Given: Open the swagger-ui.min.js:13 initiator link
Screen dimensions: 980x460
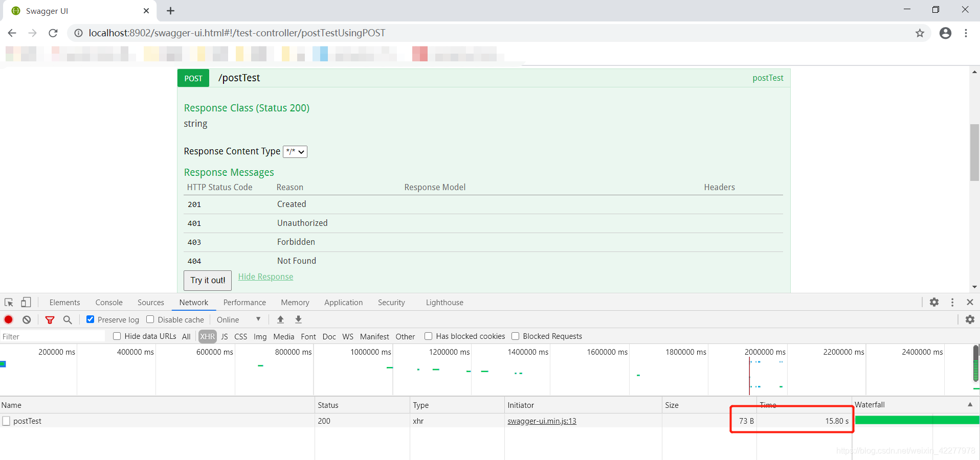Looking at the screenshot, I should click(542, 421).
